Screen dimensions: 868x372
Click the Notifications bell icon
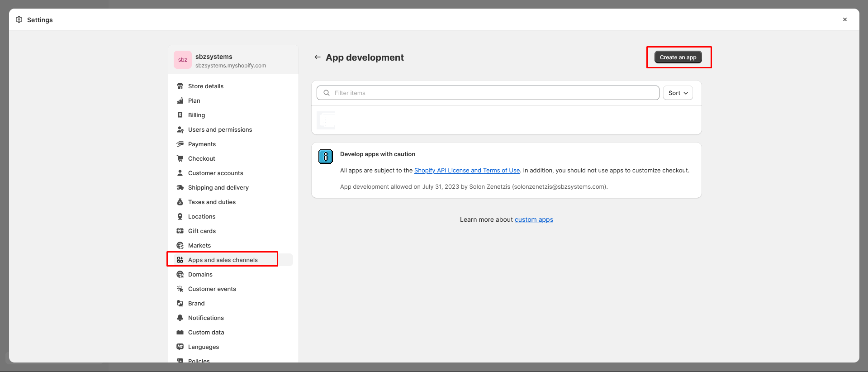coord(180,318)
